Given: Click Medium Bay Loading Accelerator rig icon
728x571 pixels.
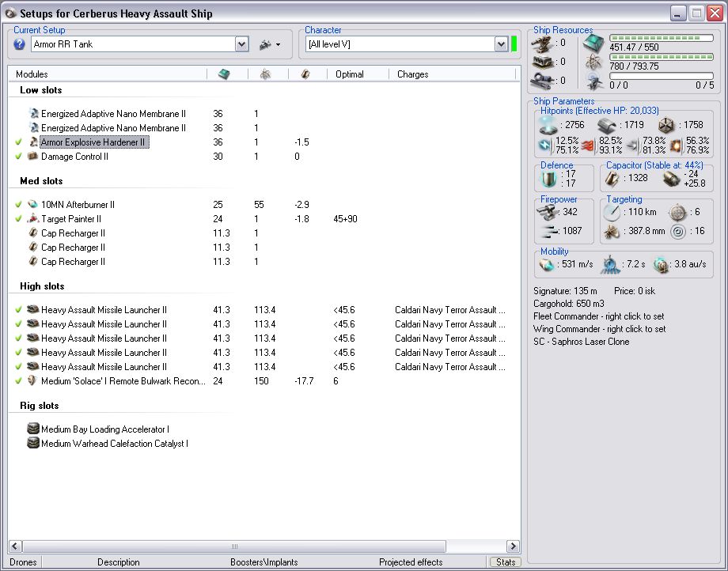Looking at the screenshot, I should point(33,429).
